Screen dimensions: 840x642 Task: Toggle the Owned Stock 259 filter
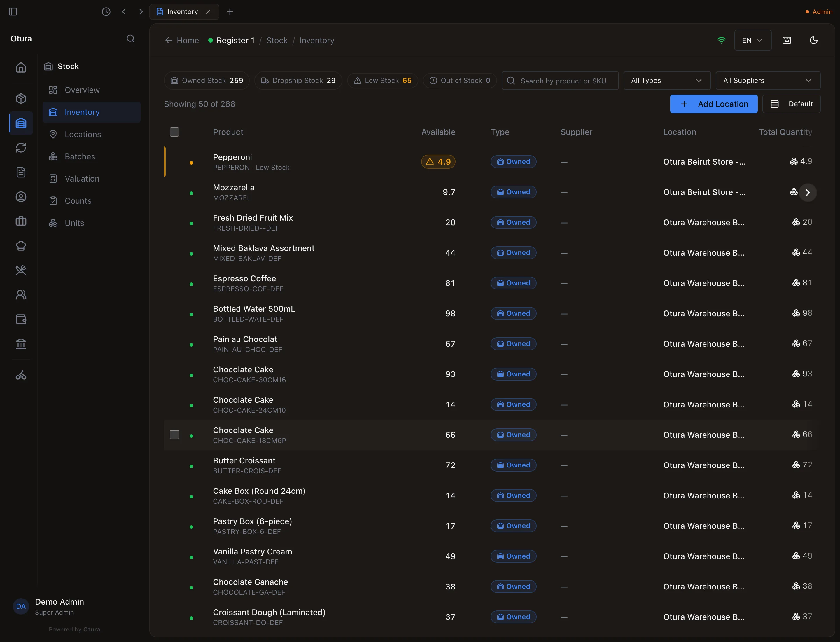pos(207,81)
